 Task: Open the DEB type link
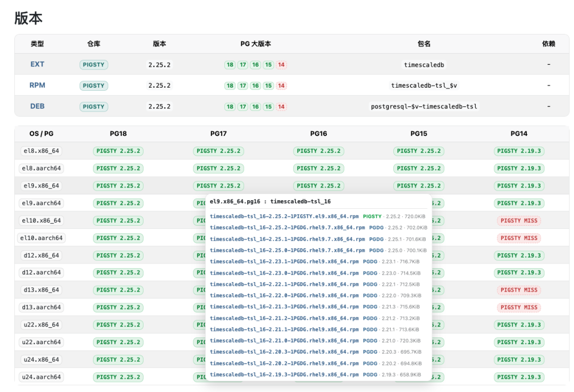(37, 106)
